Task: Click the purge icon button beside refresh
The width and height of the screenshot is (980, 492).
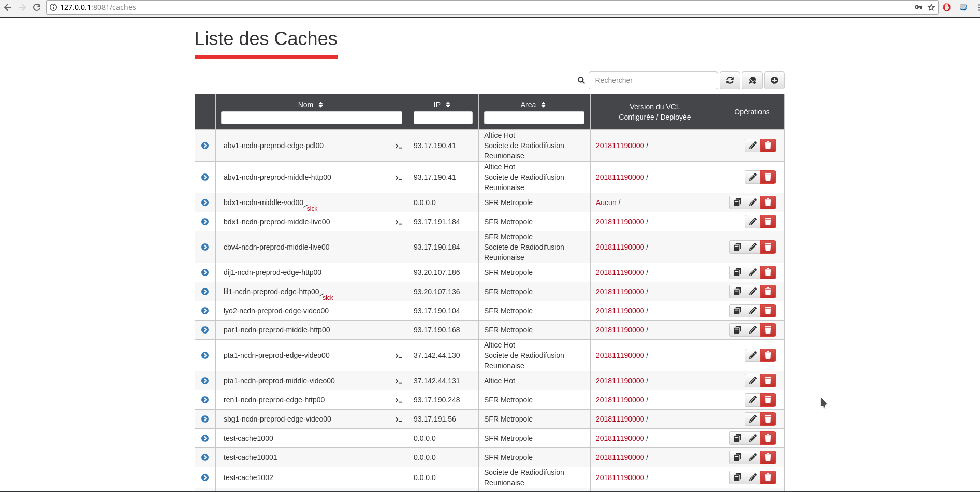Action: [752, 80]
